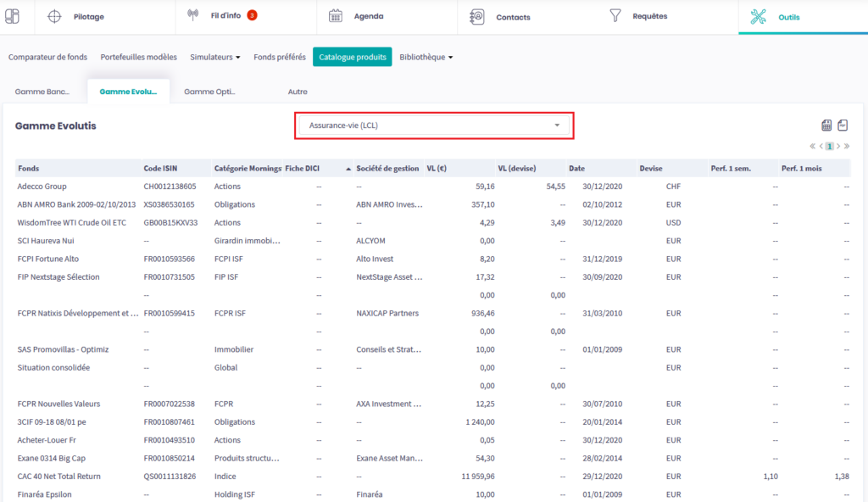
Task: Open the Agenda section
Action: click(368, 16)
